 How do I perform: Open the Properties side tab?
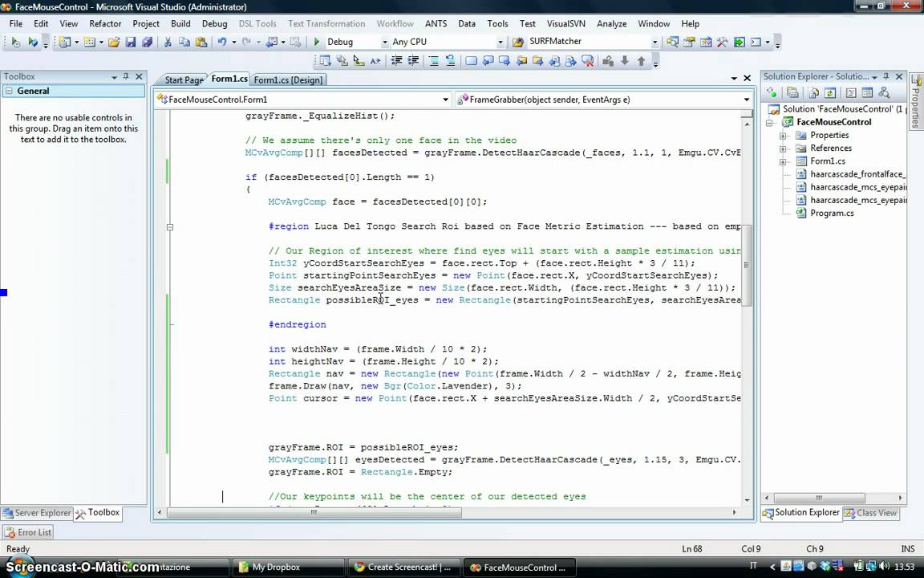click(x=916, y=101)
